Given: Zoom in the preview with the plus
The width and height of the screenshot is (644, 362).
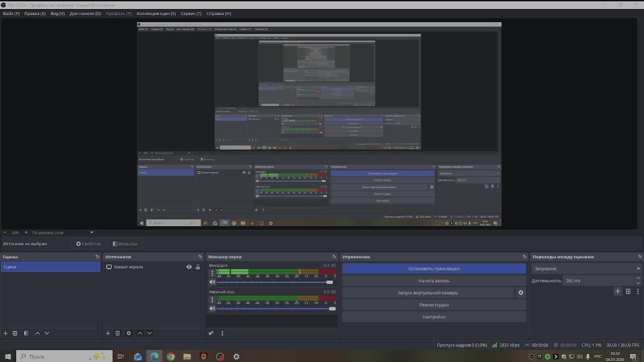Looking at the screenshot, I should [x=26, y=232].
